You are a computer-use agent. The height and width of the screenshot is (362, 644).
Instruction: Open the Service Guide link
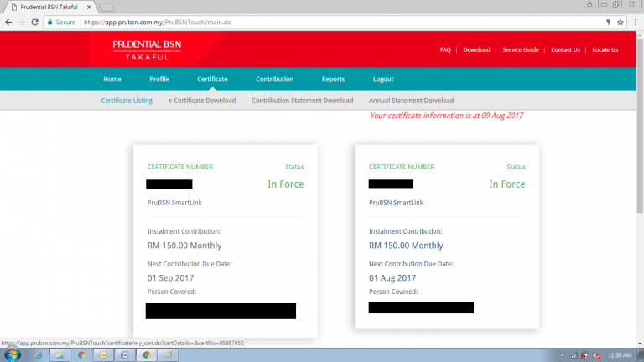(x=520, y=49)
